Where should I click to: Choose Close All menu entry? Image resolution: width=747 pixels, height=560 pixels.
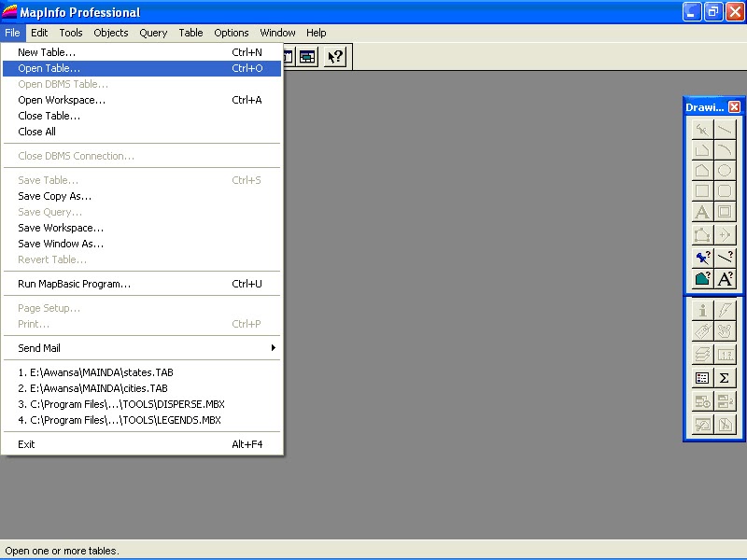click(x=142, y=132)
